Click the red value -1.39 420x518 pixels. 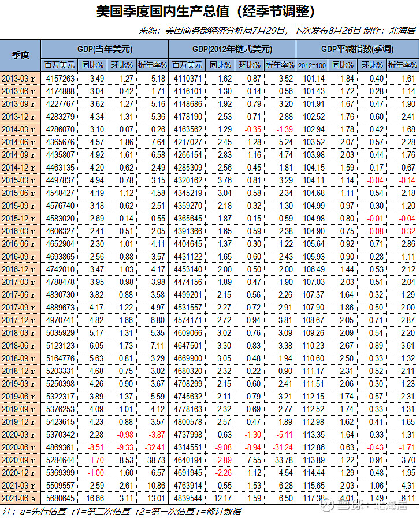tap(285, 129)
